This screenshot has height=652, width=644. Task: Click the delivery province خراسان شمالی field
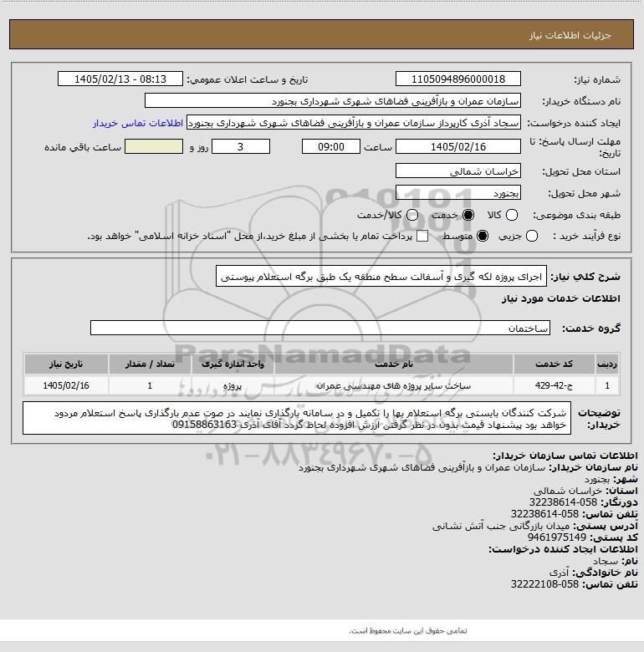[x=458, y=171]
